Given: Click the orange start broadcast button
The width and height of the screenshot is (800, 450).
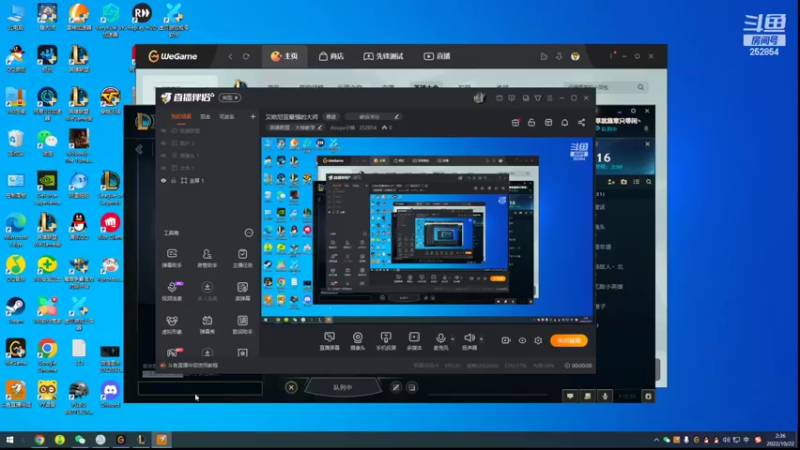Looking at the screenshot, I should point(568,340).
